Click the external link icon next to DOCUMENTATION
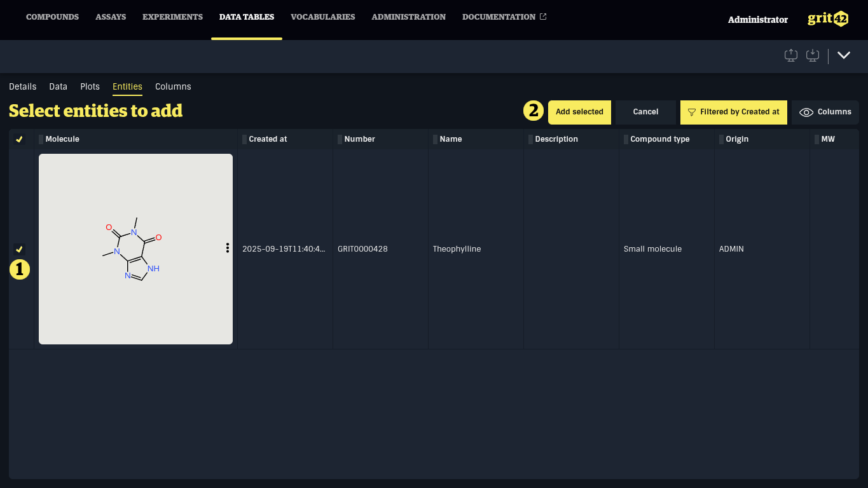The width and height of the screenshot is (868, 488). pos(544,17)
